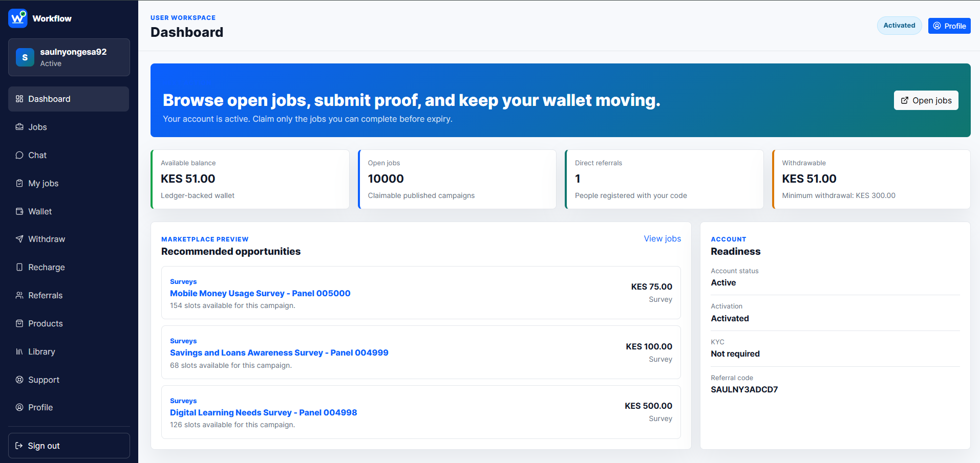Click the 'Not required' KYC value
The image size is (980, 463).
pyautogui.click(x=735, y=354)
